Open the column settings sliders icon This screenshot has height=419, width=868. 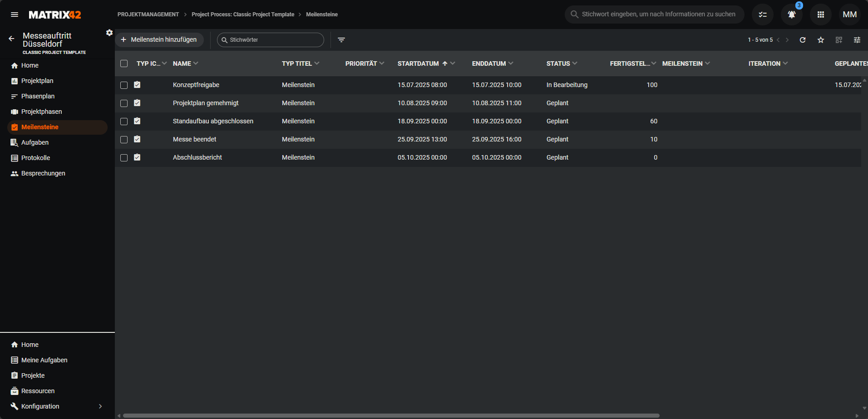pos(857,40)
